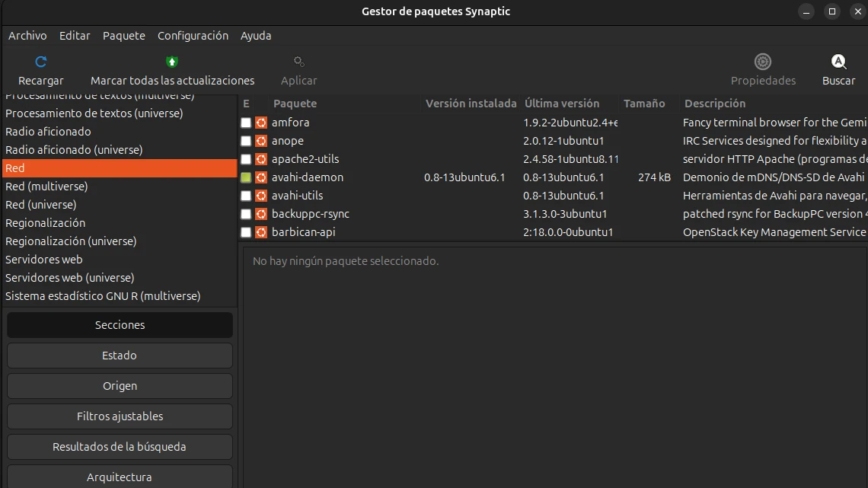Screen dimensions: 868x488
Task: Click the Recargar refresh icon
Action: 40,62
